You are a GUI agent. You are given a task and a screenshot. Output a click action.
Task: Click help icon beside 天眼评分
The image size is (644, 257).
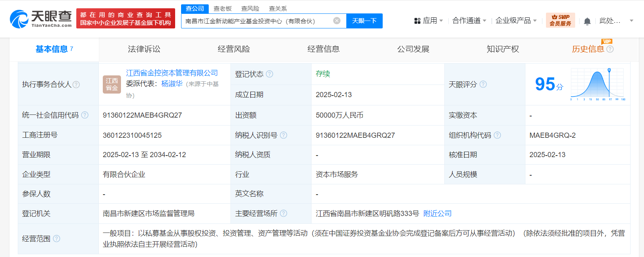coord(483,84)
